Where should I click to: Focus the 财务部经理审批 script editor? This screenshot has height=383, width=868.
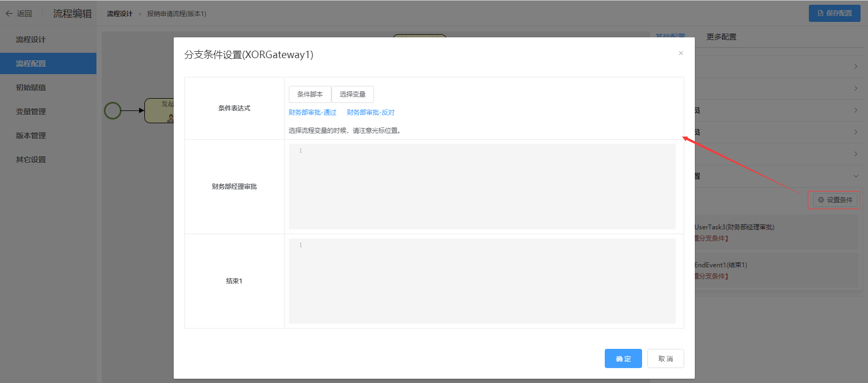pyautogui.click(x=482, y=187)
